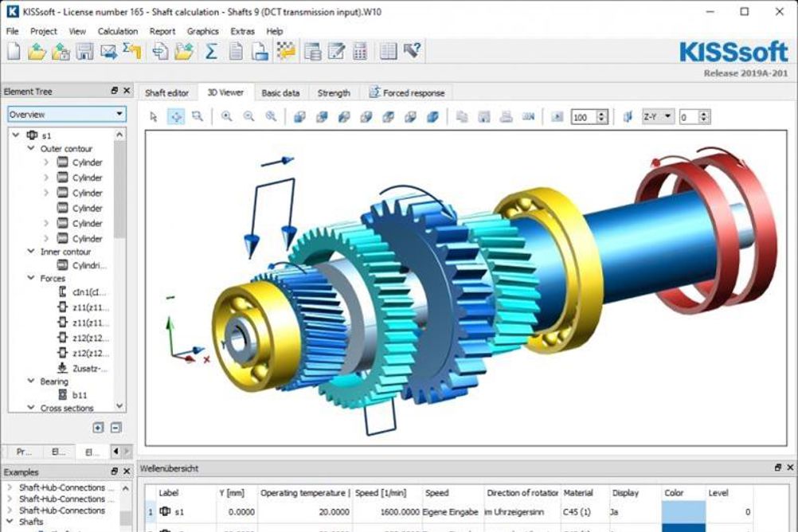Select the Cylindri... inner contour item
This screenshot has height=532, width=798.
tap(82, 264)
